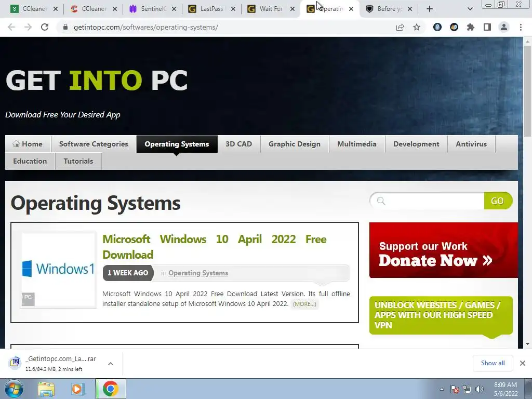Click the Donate Now banner

pyautogui.click(x=444, y=250)
